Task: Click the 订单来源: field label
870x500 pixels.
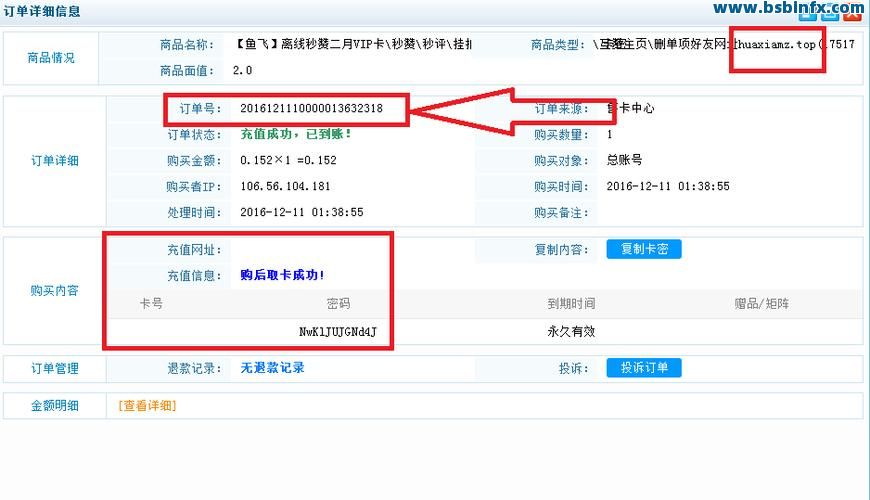Action: 561,108
